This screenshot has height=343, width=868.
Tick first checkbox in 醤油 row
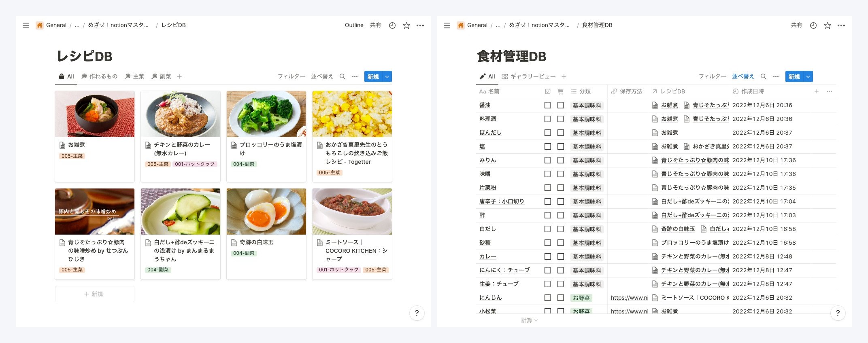pos(548,105)
